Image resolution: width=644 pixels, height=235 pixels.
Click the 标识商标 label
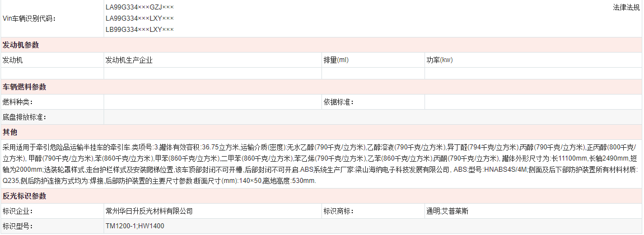click(x=338, y=211)
